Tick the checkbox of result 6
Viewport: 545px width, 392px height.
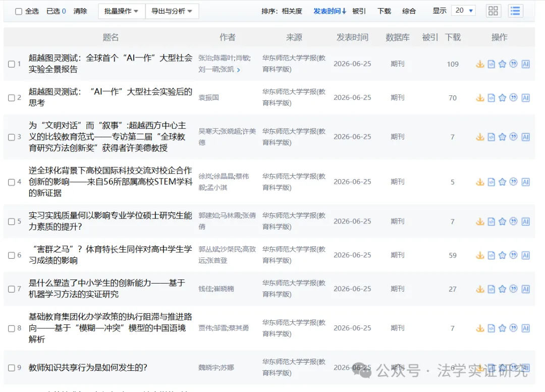coord(12,255)
